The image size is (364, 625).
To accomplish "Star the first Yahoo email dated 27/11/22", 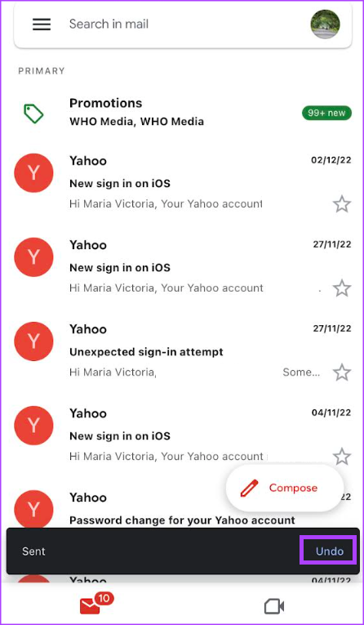I will point(342,288).
